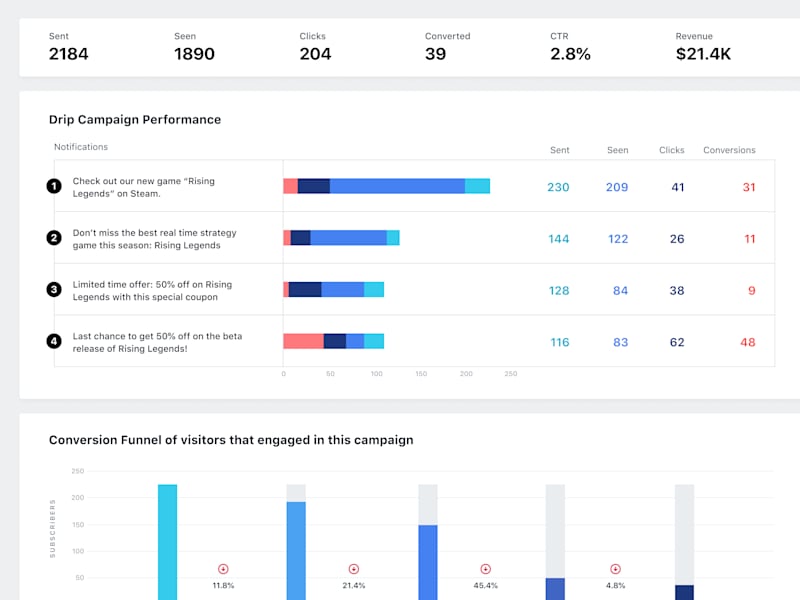
Task: Click the drop-off arrow icon above 45.4%
Action: pos(485,569)
